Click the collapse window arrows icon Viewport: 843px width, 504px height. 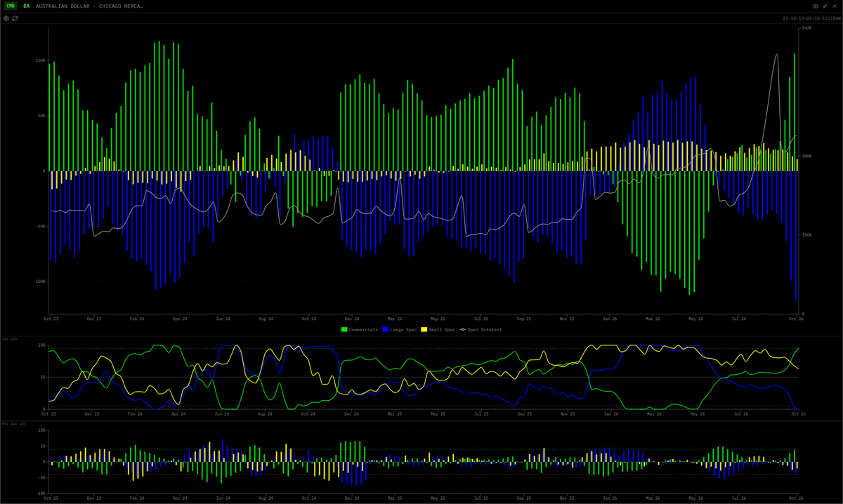825,6
